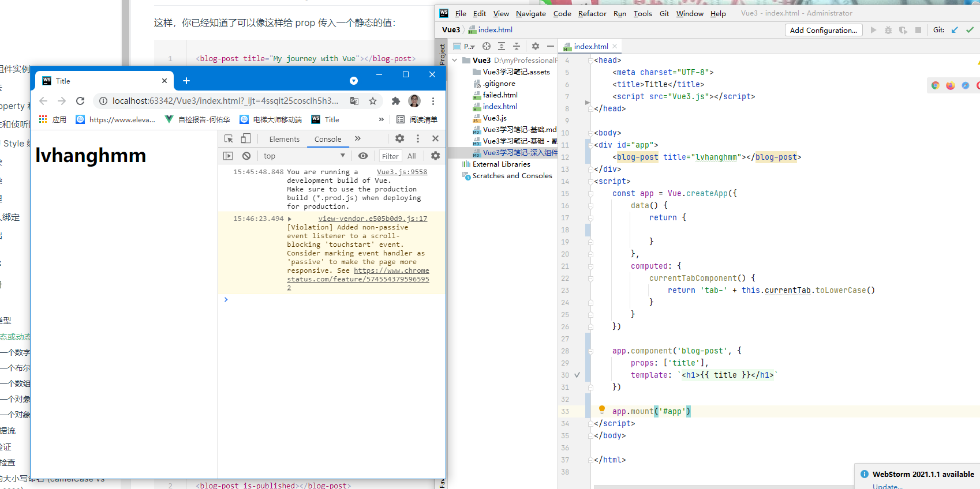Open the Project panel options gear
The image size is (980, 489).
pyautogui.click(x=536, y=46)
